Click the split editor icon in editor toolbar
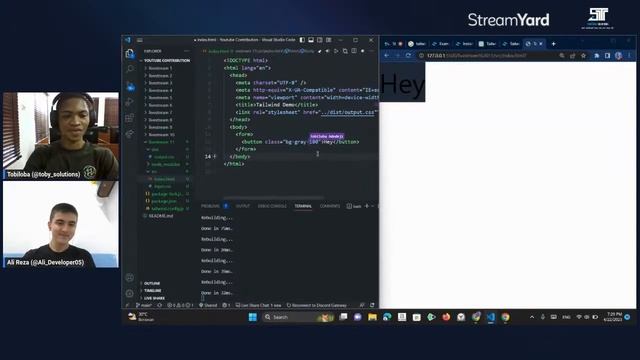Viewport: 640px width, 360px height. pyautogui.click(x=354, y=51)
